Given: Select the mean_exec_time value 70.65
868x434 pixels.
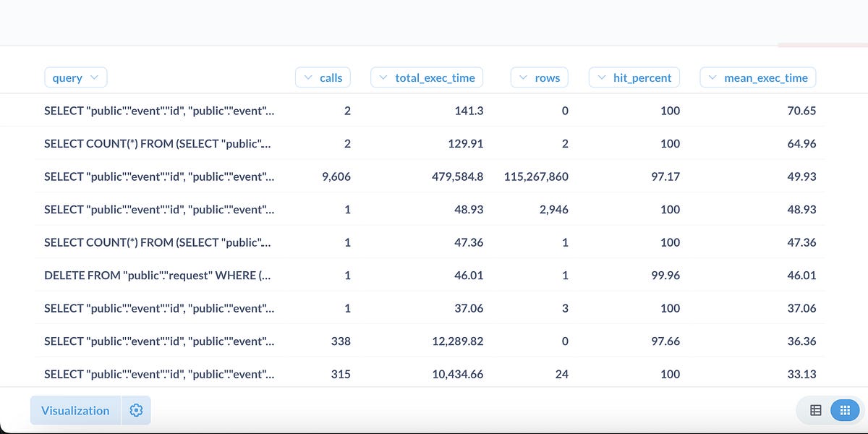Looking at the screenshot, I should (x=801, y=111).
